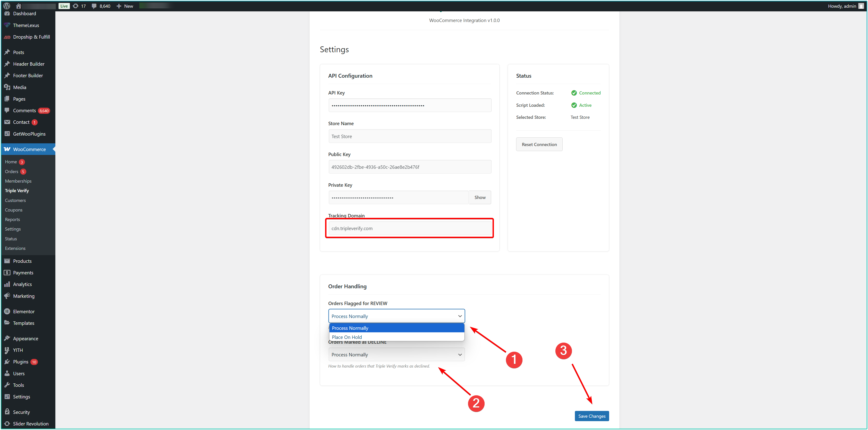Open comments bubble icon in top bar
Screen dimensions: 868x430
[94, 6]
